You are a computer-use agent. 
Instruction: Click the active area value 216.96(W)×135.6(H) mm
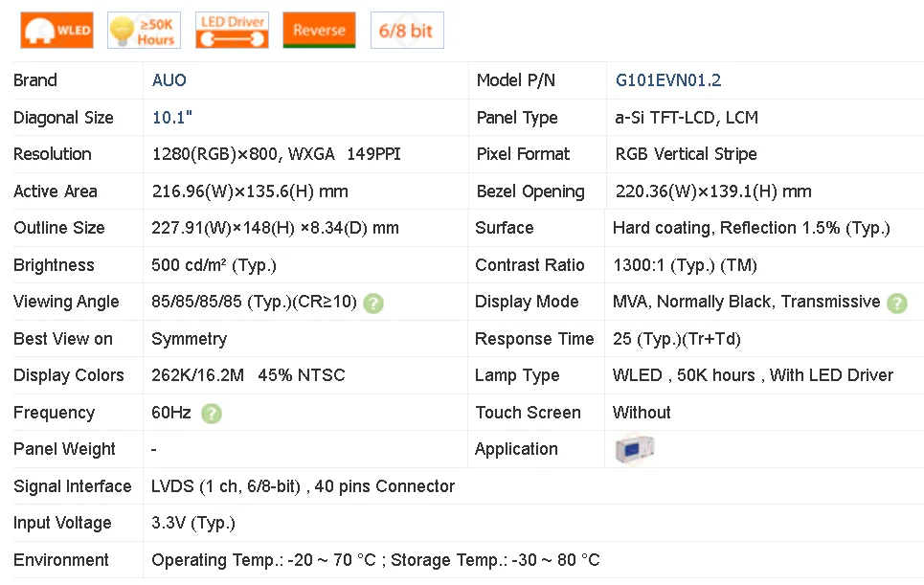click(250, 191)
